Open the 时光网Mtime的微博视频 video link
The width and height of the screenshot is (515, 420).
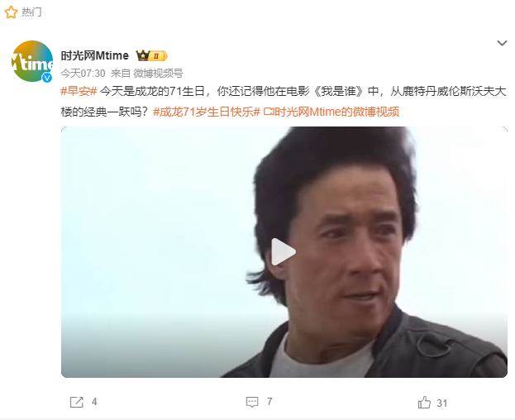click(331, 112)
